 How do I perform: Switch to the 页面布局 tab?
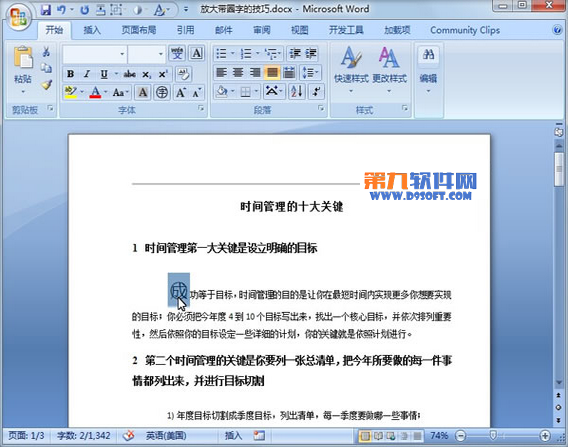click(x=139, y=30)
